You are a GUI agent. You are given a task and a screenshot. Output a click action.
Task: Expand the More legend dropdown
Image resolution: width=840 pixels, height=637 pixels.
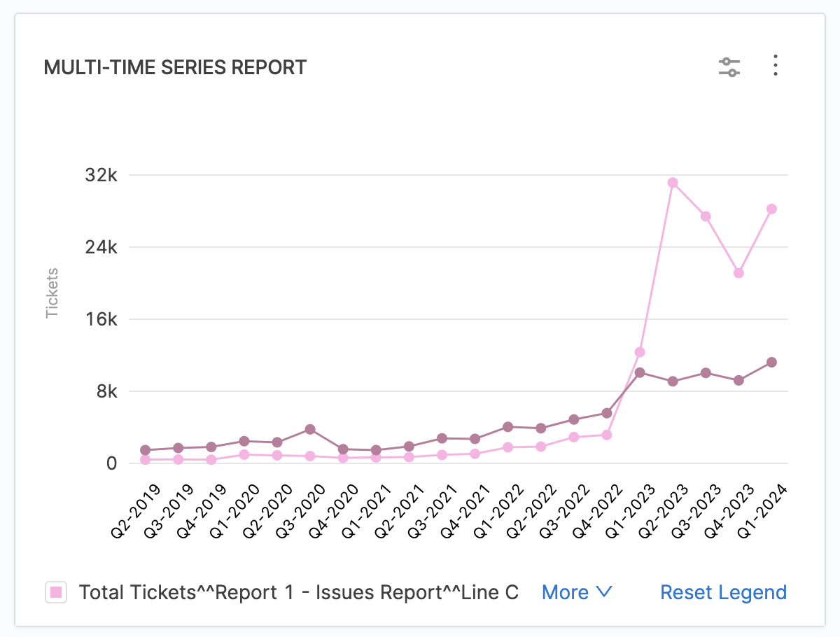tap(577, 592)
